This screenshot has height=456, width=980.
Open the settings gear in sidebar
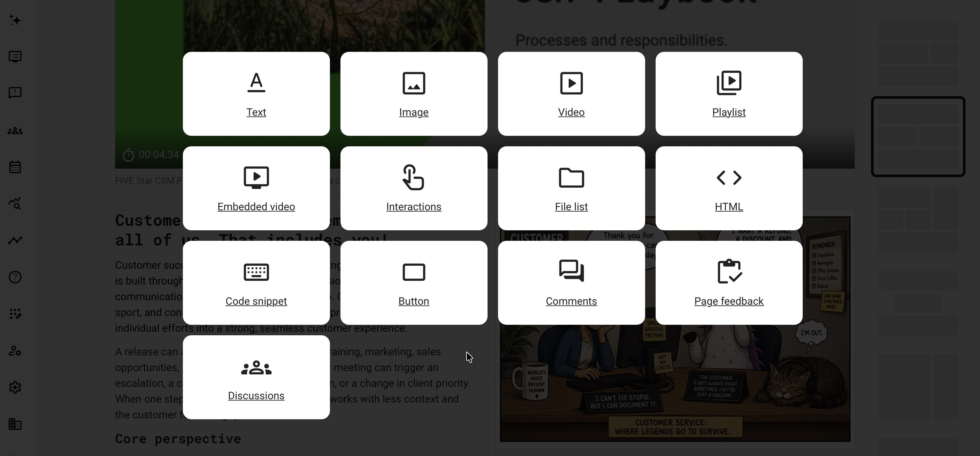(15, 387)
